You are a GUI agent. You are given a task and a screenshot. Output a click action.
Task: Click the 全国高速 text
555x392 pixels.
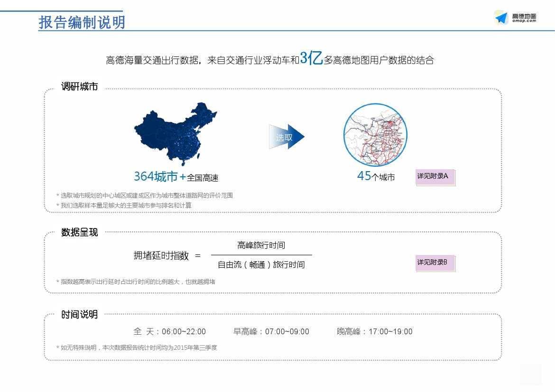coord(203,178)
